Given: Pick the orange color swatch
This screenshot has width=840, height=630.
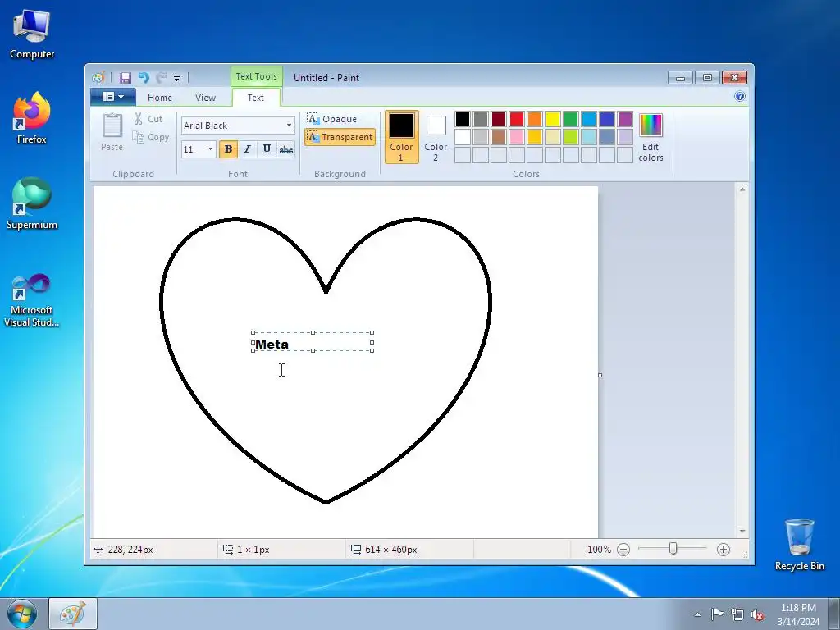Looking at the screenshot, I should [535, 119].
